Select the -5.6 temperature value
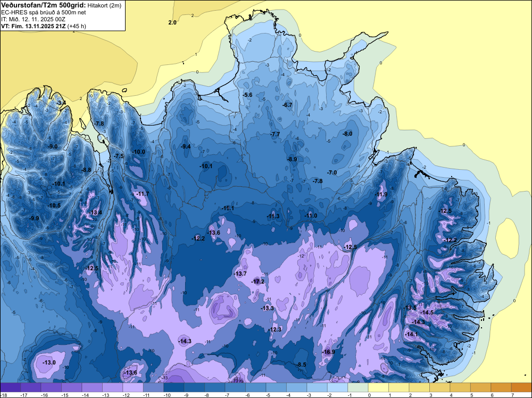 [x=248, y=95]
